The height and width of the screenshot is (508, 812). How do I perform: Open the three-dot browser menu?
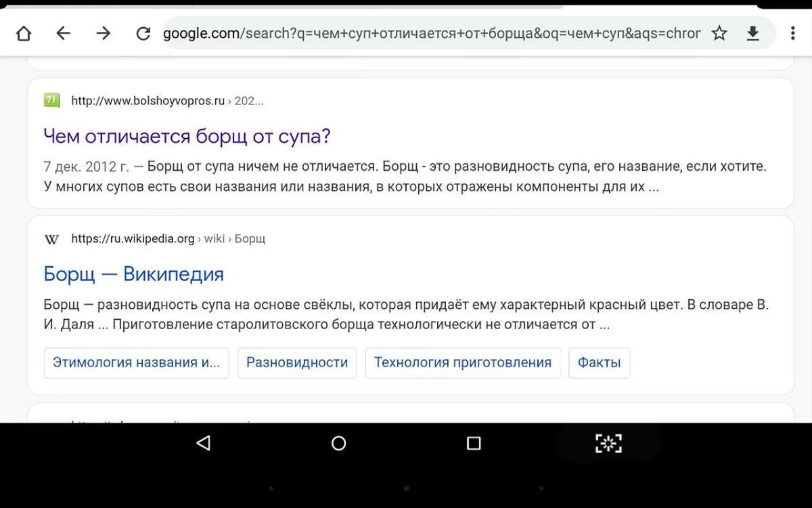pos(792,33)
